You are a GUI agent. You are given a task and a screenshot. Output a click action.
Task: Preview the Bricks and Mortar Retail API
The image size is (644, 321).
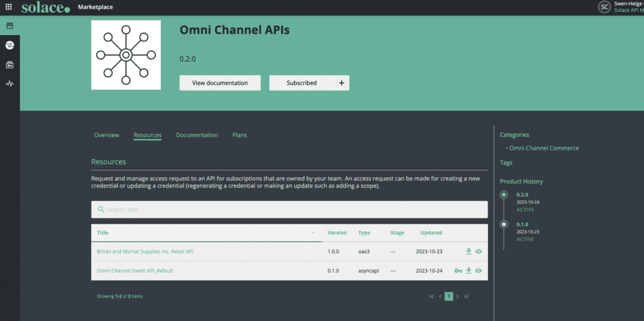[479, 252]
